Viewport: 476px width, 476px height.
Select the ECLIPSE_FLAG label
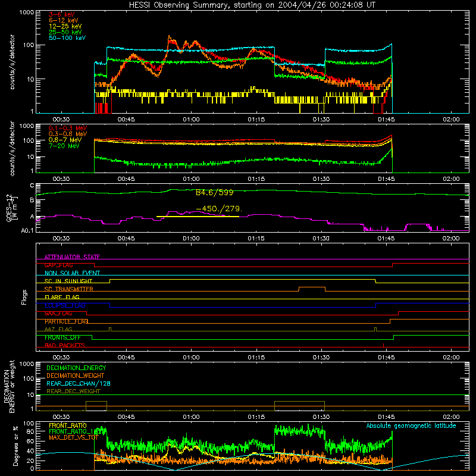click(65, 305)
